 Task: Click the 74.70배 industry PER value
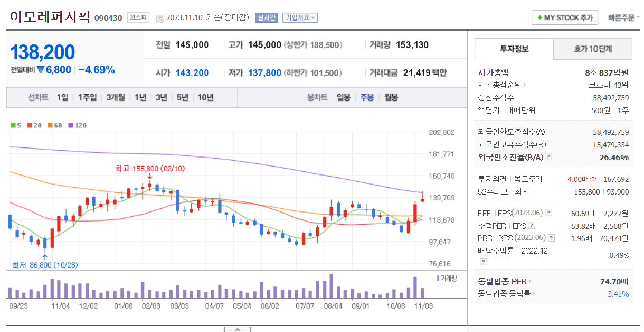pos(614,281)
